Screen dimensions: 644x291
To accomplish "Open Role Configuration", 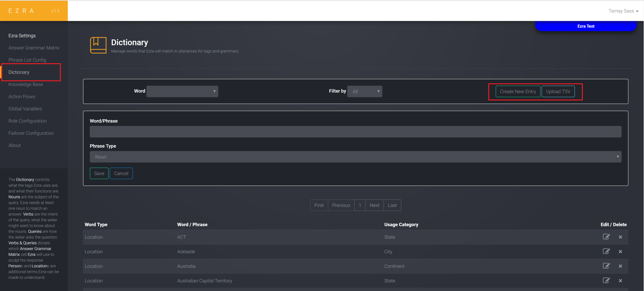I will point(27,121).
